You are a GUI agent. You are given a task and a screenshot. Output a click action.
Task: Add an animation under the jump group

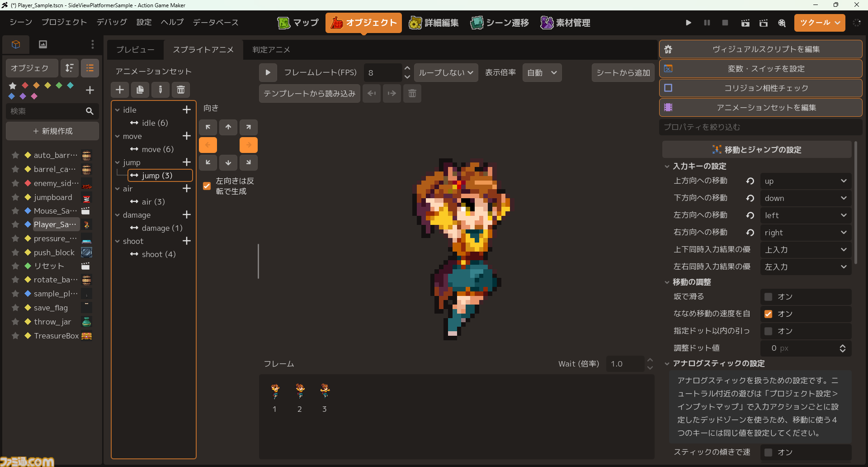pos(187,162)
